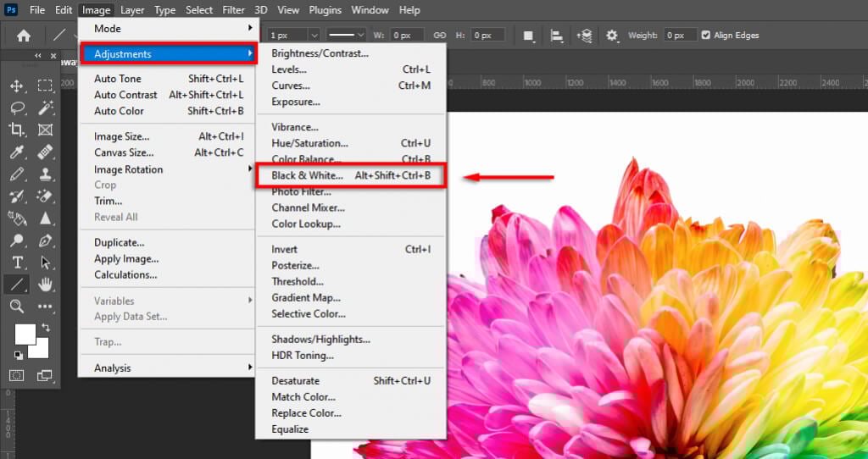Select the Move tool
Viewport: 868px width, 459px height.
pyautogui.click(x=16, y=86)
